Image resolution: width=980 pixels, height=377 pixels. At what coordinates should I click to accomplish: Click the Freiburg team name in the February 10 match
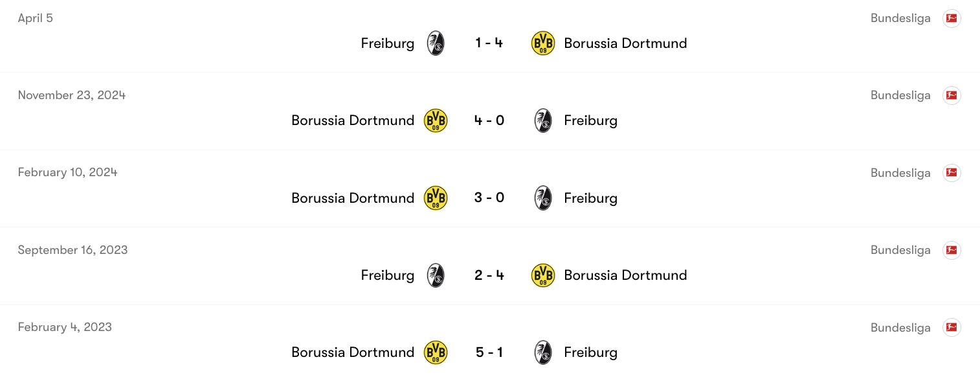pos(590,198)
